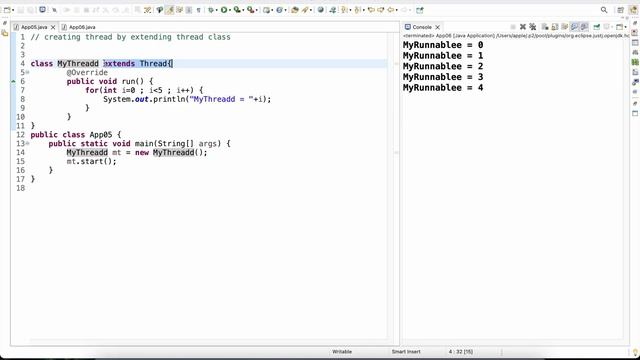Click the override marker on line 6
This screenshot has height=360, width=640.
(x=13, y=81)
